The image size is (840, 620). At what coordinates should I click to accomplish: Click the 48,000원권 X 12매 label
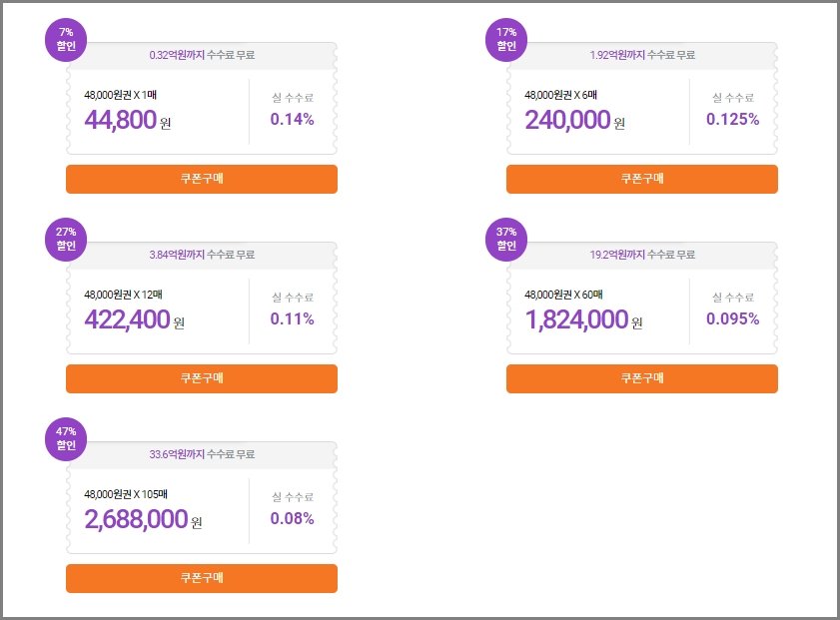pos(124,295)
